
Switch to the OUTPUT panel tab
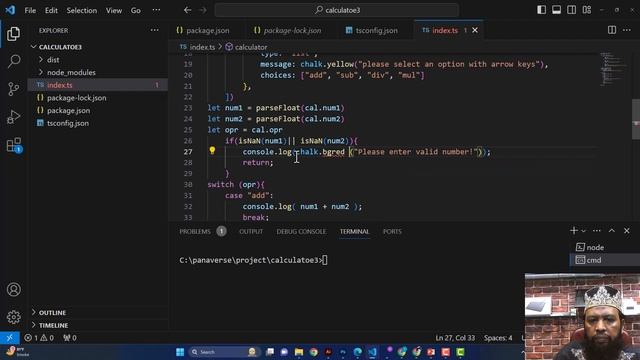251,231
